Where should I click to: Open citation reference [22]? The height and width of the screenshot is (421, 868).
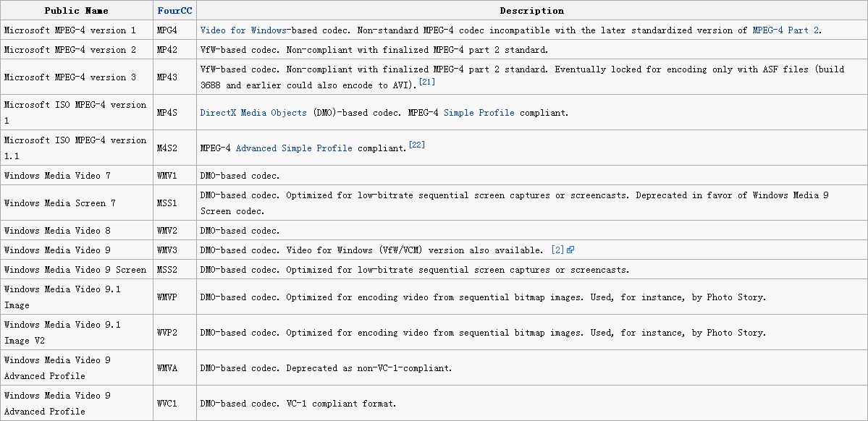click(x=418, y=145)
